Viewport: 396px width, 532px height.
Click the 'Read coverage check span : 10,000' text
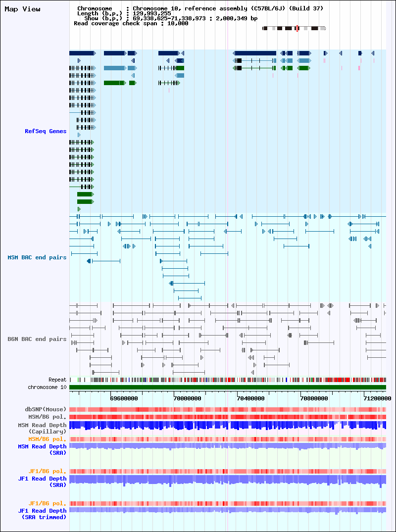click(131, 23)
